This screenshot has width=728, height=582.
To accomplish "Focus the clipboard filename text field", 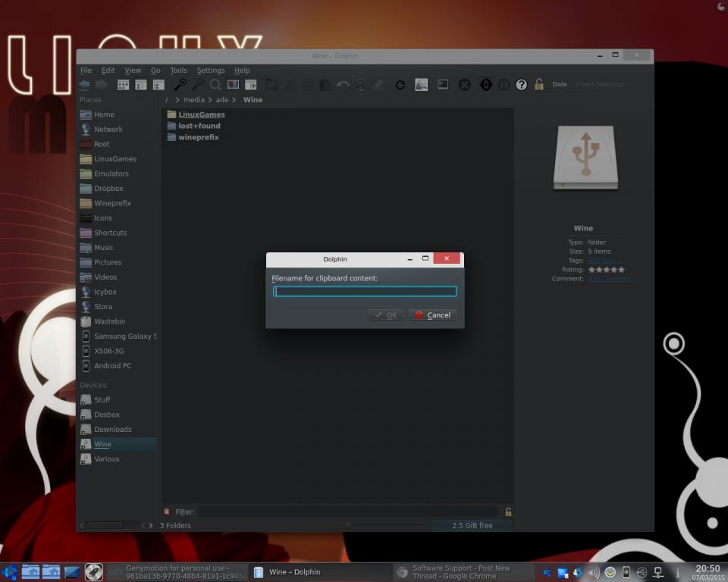I will pyautogui.click(x=365, y=292).
